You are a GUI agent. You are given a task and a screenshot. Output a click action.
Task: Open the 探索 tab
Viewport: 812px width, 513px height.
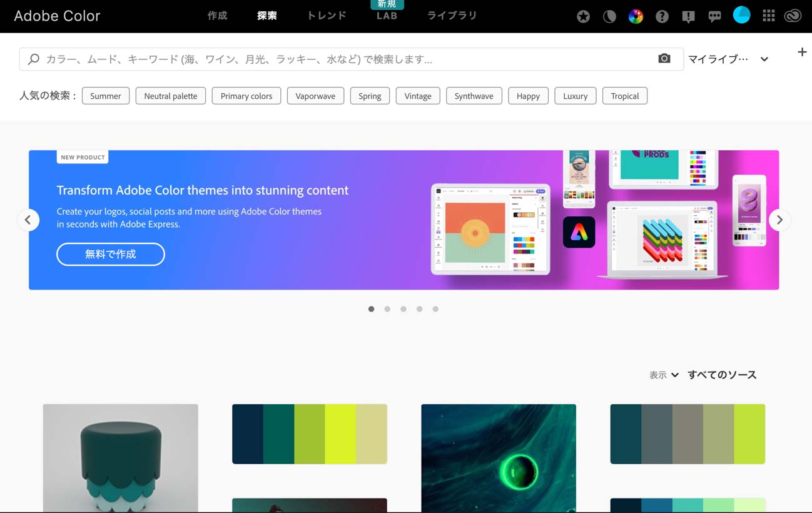click(x=266, y=16)
